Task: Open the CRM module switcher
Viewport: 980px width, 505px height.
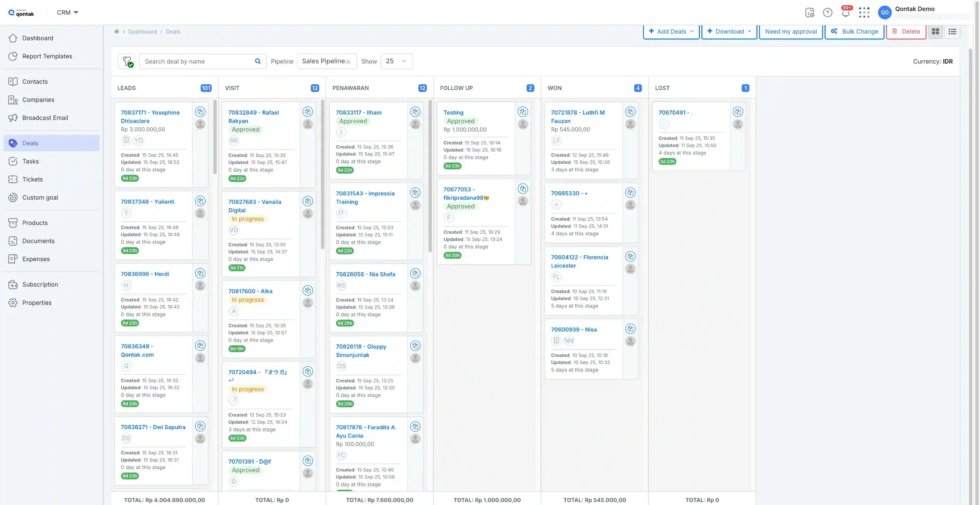Action: [x=67, y=12]
